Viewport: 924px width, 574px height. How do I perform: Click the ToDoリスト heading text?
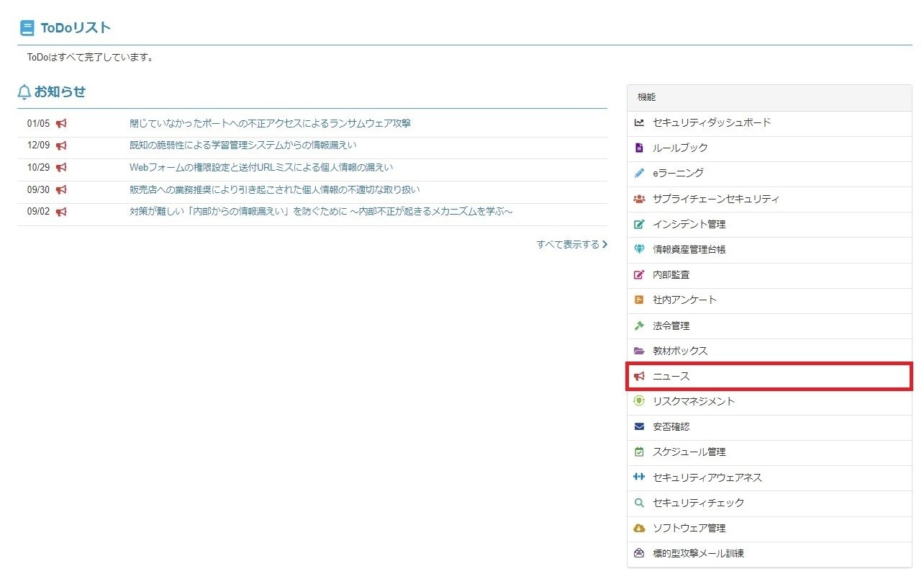[x=76, y=28]
